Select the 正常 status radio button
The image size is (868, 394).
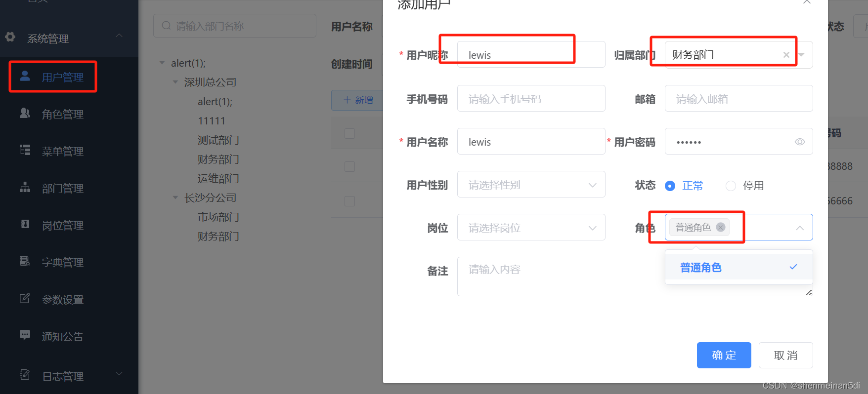click(670, 186)
